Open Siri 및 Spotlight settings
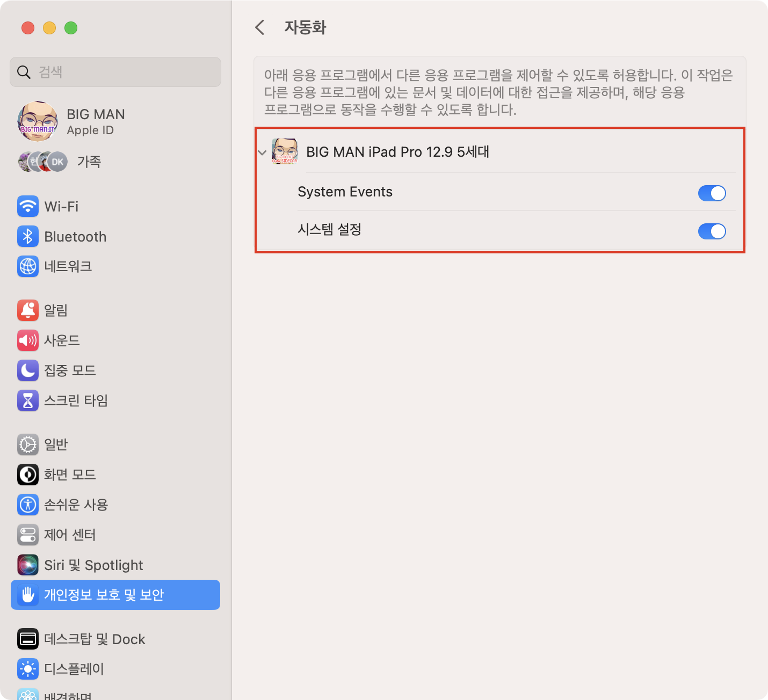 coord(115,565)
